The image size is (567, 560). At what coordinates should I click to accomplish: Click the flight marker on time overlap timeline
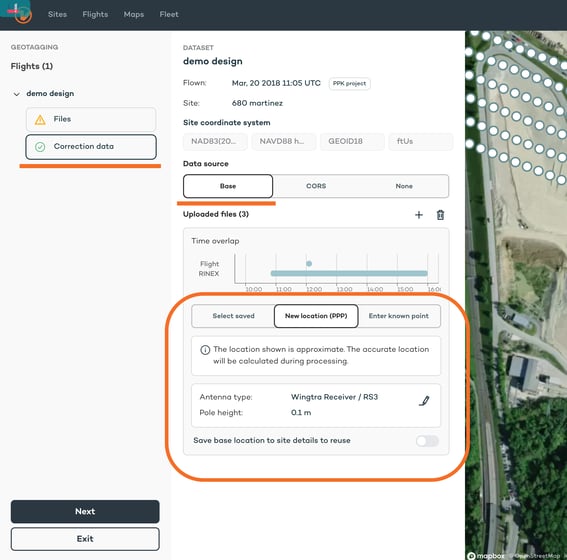coord(309,264)
